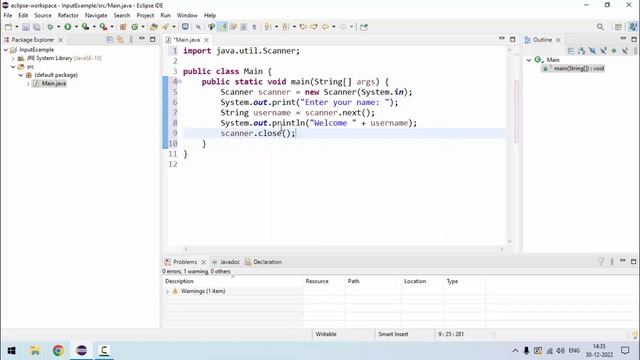The image size is (640, 360).
Task: Click the Next Annotation icon
Action: pyautogui.click(x=267, y=27)
